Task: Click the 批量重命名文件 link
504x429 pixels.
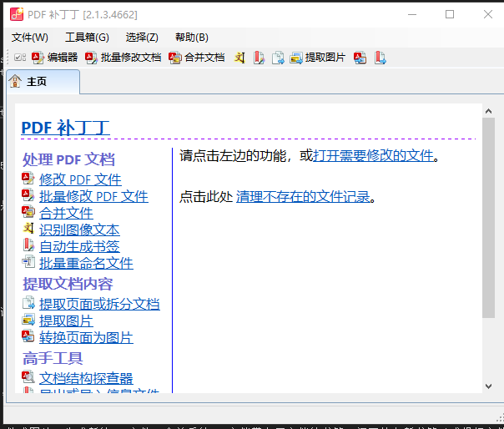Action: (86, 263)
